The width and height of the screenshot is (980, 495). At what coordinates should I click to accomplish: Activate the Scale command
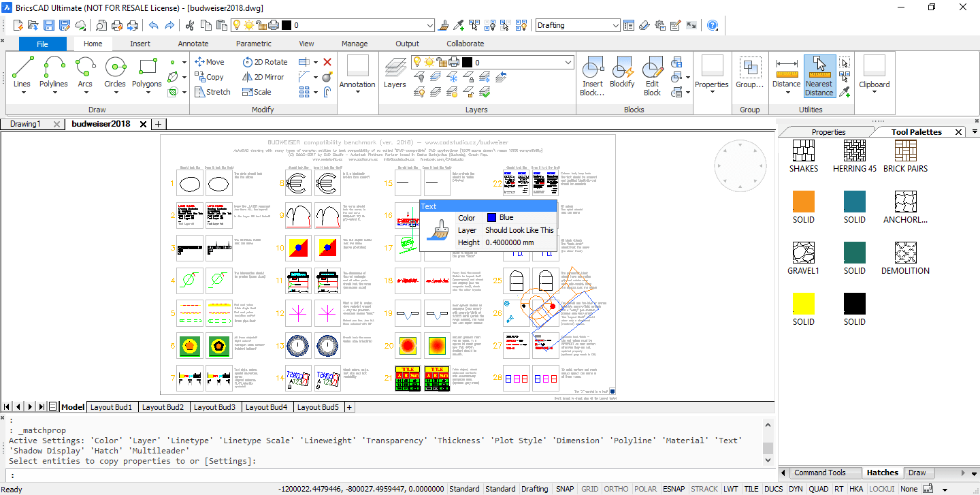pyautogui.click(x=257, y=92)
